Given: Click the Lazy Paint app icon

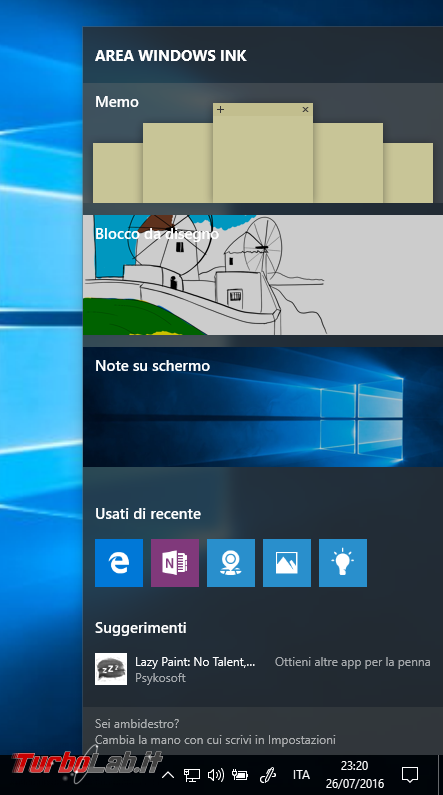Looking at the screenshot, I should [x=111, y=669].
